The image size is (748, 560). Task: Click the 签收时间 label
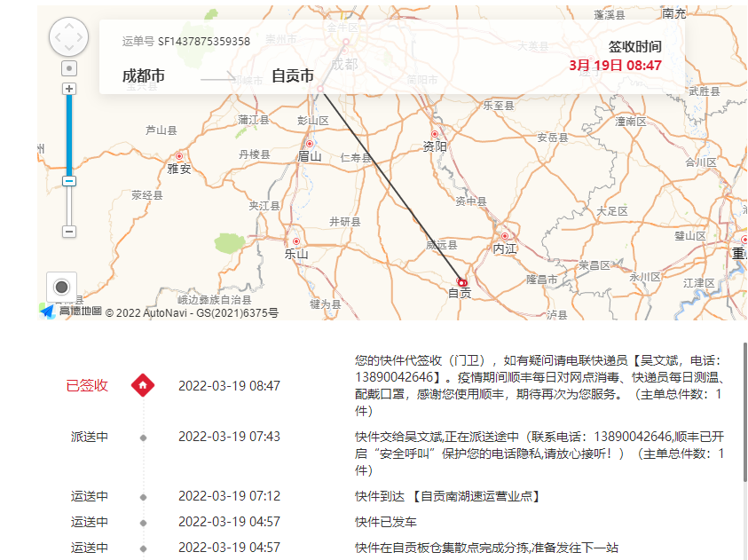coord(635,47)
